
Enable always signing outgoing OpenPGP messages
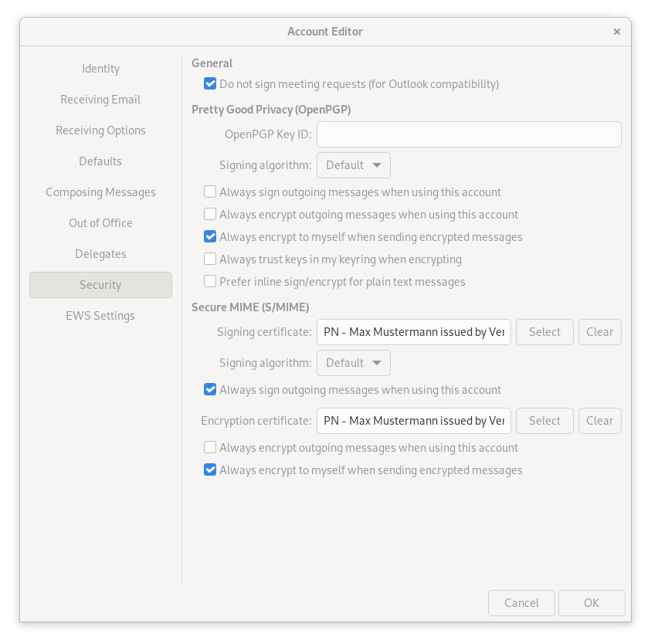click(x=210, y=192)
